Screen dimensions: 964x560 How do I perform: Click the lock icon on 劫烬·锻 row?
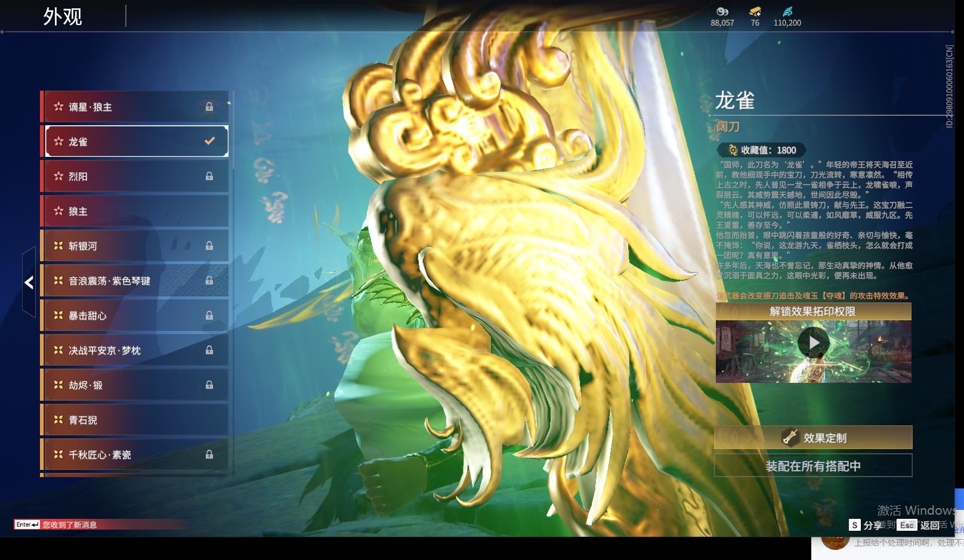coord(209,385)
